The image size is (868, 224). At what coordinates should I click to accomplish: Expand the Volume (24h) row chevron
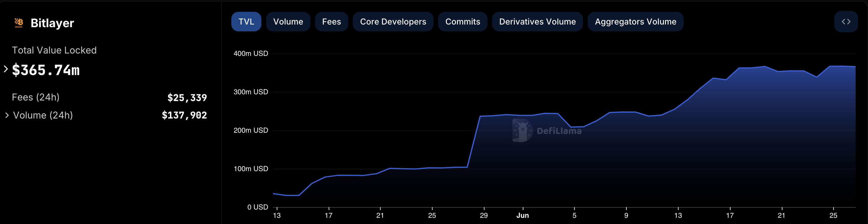click(7, 115)
